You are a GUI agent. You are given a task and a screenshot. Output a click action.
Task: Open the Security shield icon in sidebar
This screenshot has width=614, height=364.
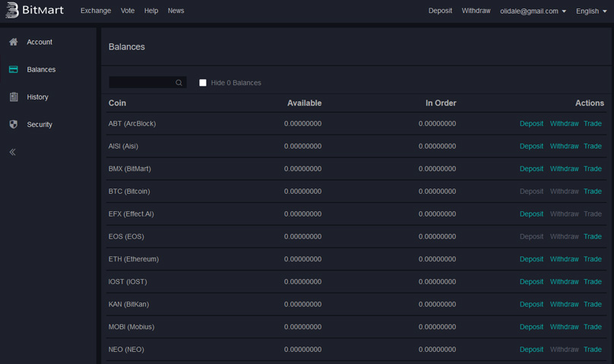coord(14,124)
